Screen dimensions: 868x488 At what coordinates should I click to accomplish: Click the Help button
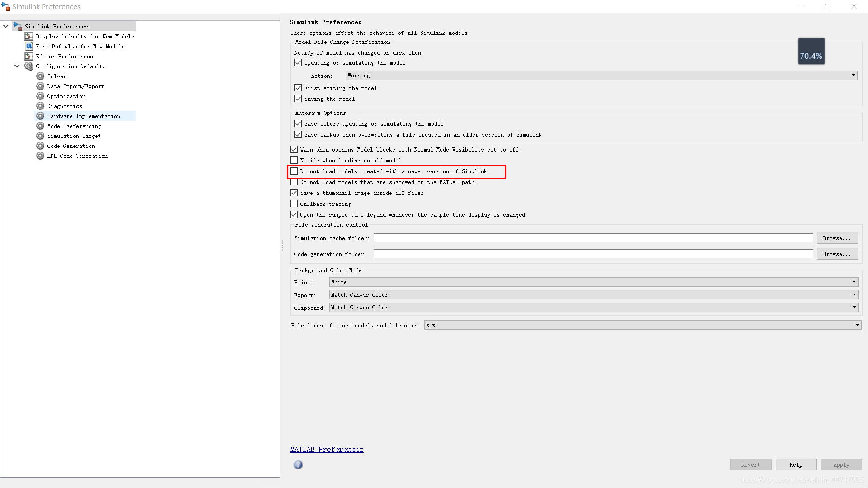796,464
